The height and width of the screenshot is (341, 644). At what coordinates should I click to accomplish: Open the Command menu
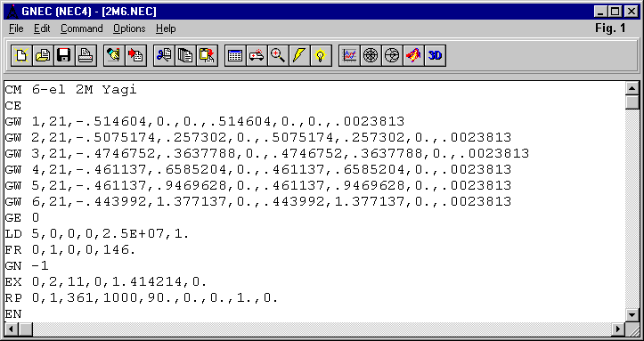tap(81, 28)
